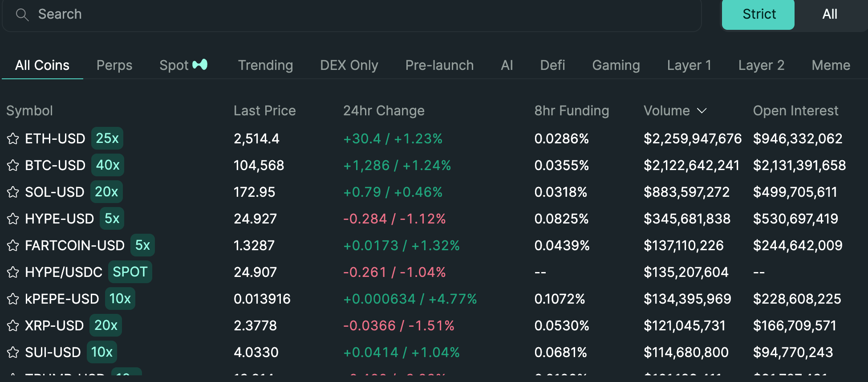
Task: Select the FARTCOIN-USD pair
Action: (75, 245)
